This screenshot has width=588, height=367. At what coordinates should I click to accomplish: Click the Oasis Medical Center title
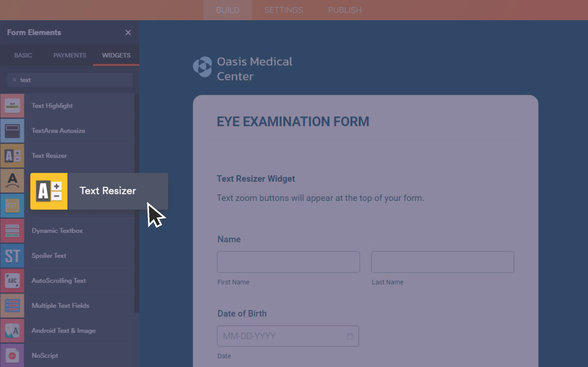tap(255, 69)
